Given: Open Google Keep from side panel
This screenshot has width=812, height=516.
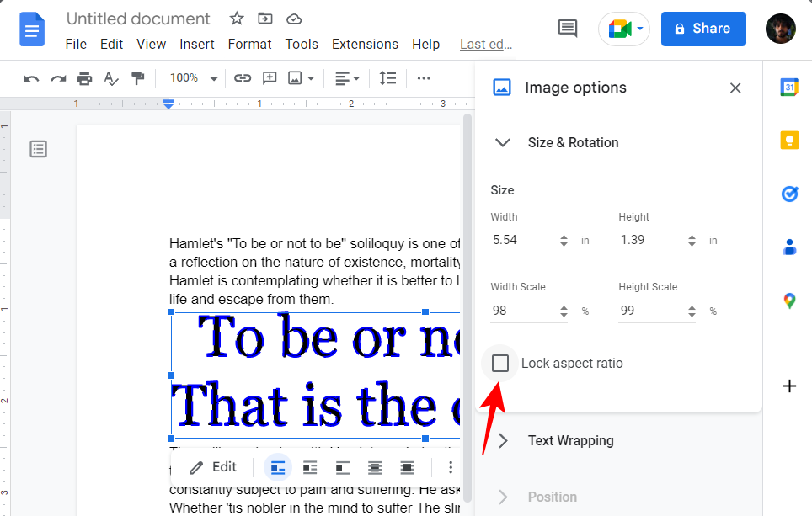Looking at the screenshot, I should [x=789, y=140].
